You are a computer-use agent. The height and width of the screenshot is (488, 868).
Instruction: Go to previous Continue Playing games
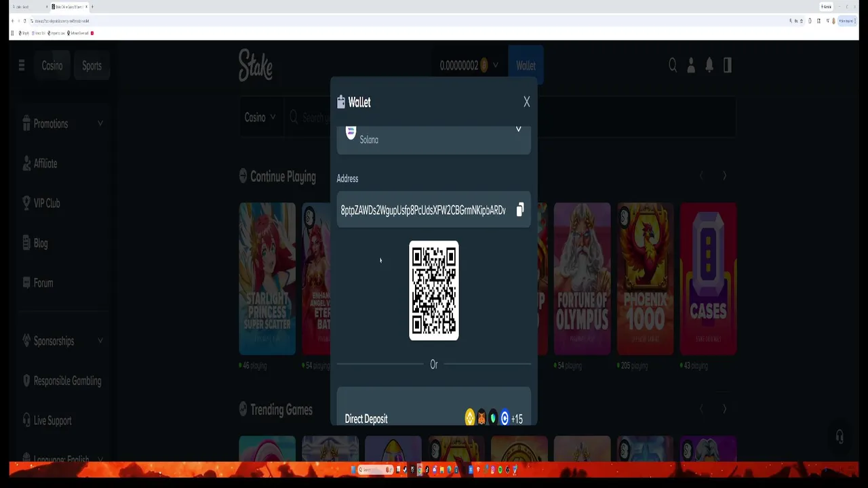[x=701, y=176]
